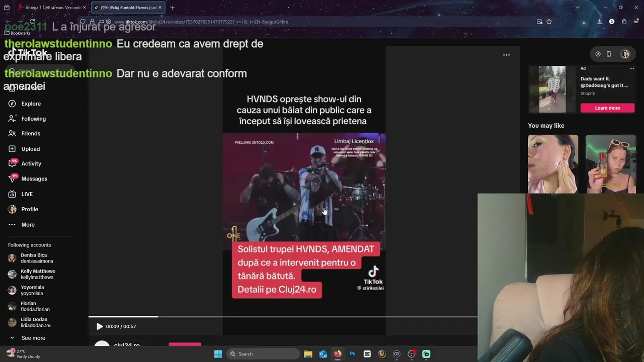Play the paused TikTok video

click(100, 326)
